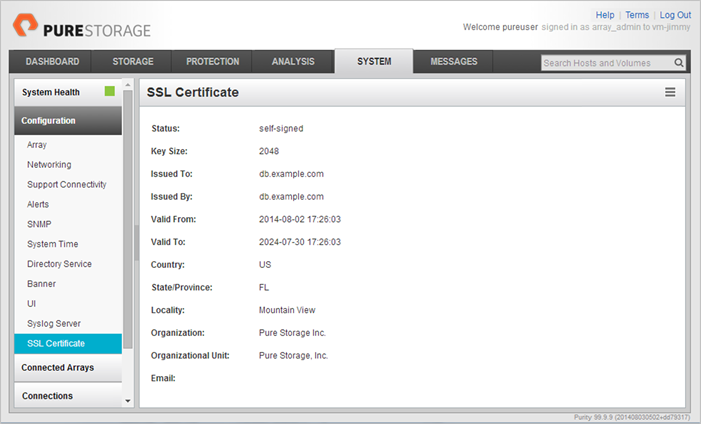The width and height of the screenshot is (701, 424).
Task: Click the sidebar scroll down arrow
Action: (127, 401)
